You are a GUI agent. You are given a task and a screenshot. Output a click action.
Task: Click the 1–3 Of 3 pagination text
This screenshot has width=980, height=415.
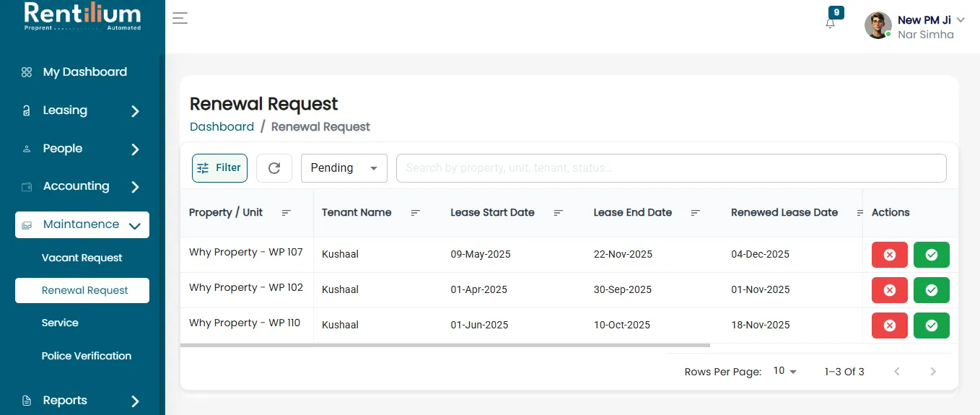pyautogui.click(x=844, y=372)
